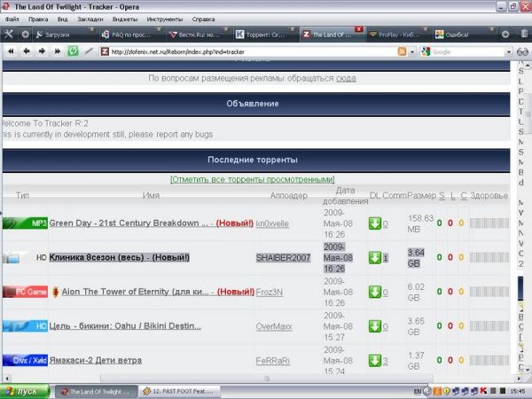
Task: Download Клиника 8сезон via green arrow
Action: coord(375,258)
